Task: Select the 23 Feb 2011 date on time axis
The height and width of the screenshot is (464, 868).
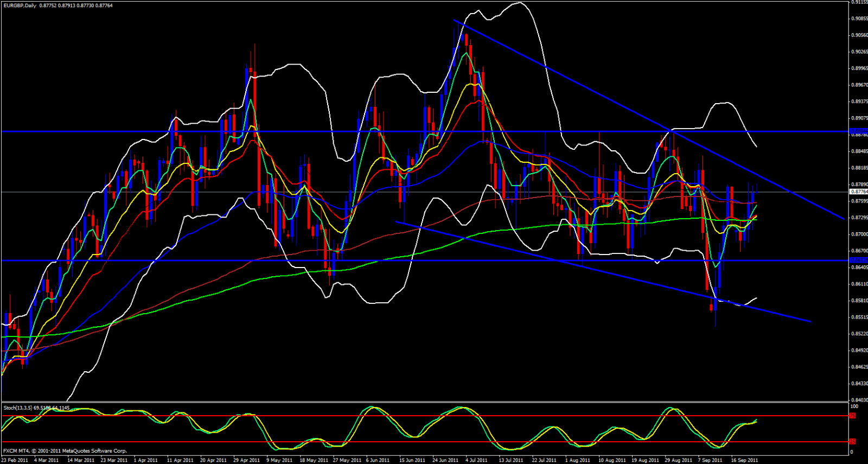Action: [15, 460]
